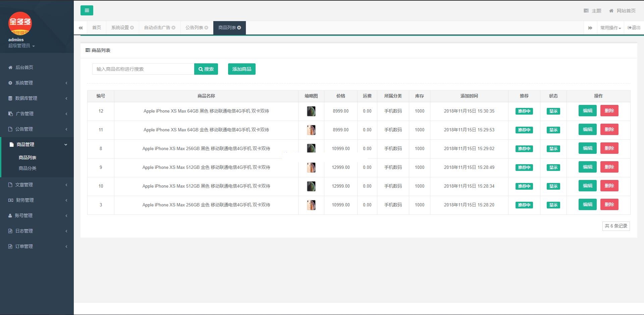
Task: Click the 添加商品 button
Action: (241, 69)
